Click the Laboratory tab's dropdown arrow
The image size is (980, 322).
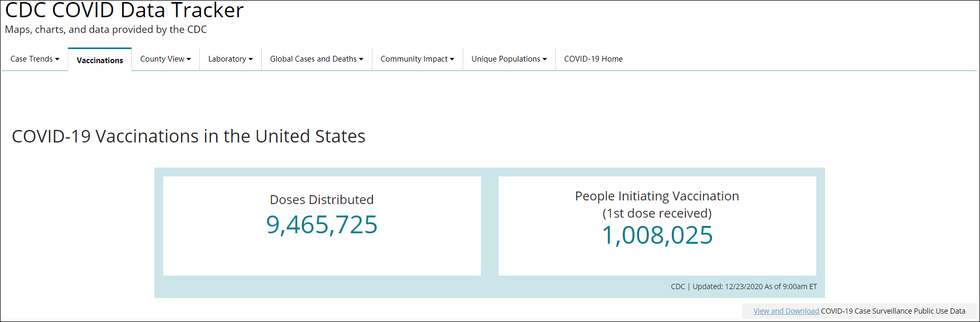tap(251, 59)
